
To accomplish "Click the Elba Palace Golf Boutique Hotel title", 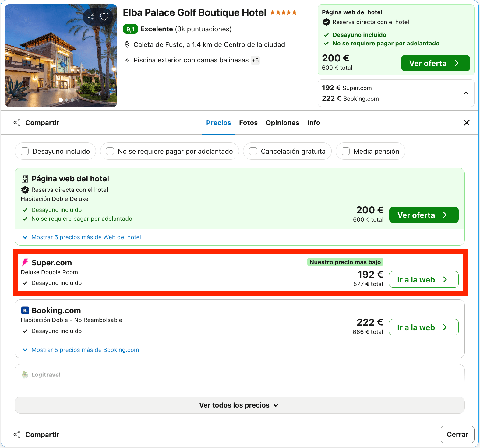I will [x=195, y=12].
